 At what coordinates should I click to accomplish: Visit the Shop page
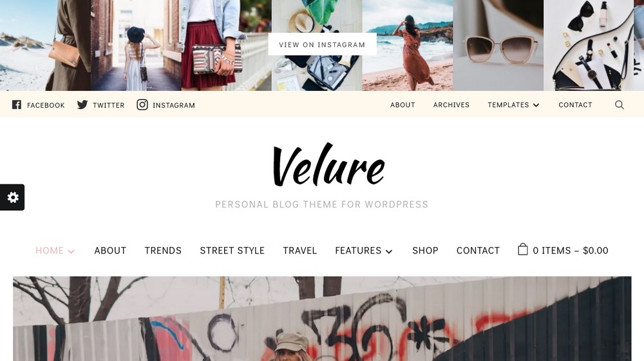click(x=425, y=250)
